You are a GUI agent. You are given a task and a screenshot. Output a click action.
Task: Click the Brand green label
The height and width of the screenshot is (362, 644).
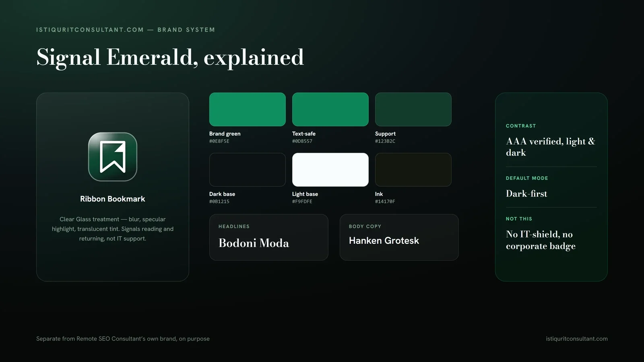point(225,134)
